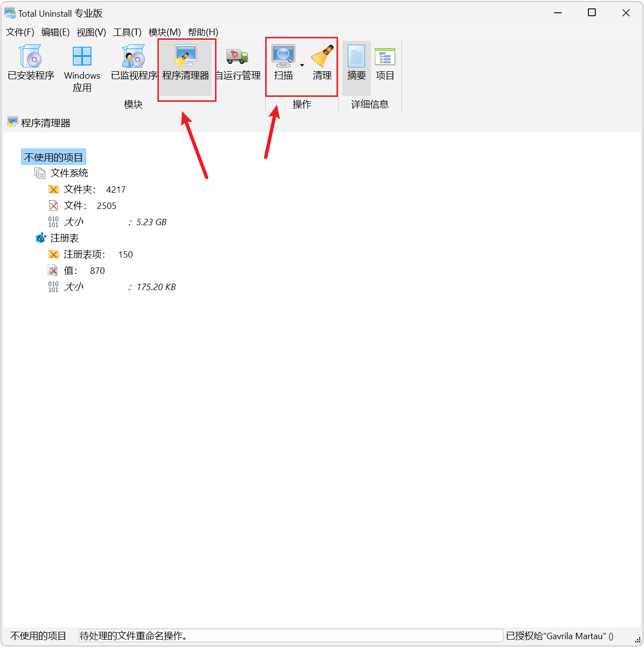This screenshot has width=644, height=648.
Task: Open the 已安装程序 module
Action: (x=31, y=63)
